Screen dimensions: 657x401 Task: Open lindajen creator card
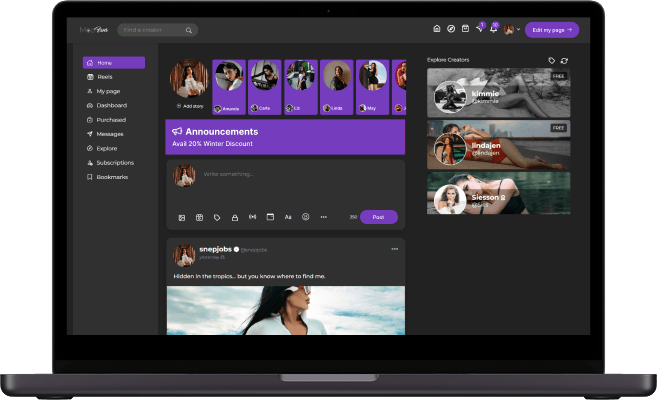point(499,145)
